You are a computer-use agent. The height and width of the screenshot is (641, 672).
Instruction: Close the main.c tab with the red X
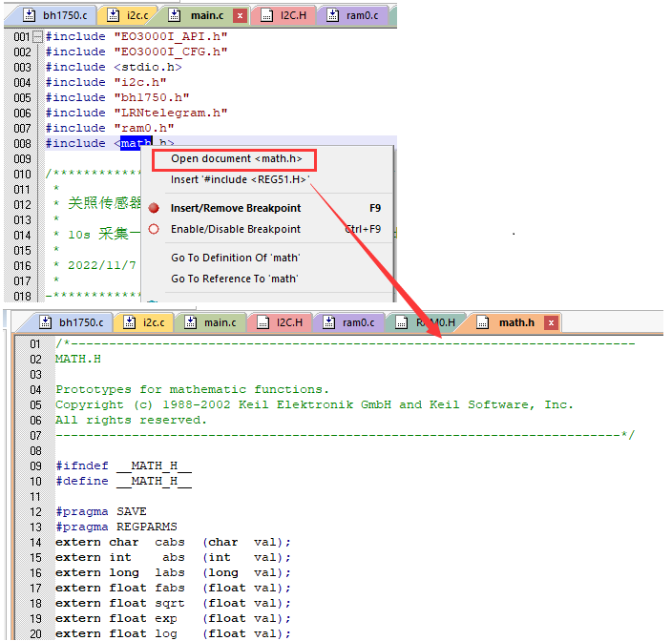point(240,16)
